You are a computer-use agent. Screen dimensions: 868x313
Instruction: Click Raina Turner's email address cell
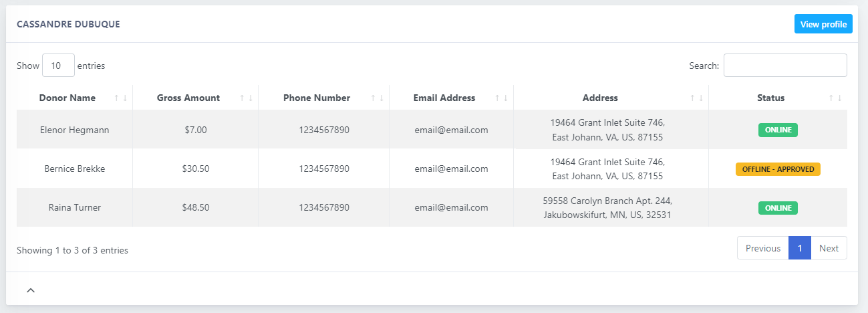451,207
